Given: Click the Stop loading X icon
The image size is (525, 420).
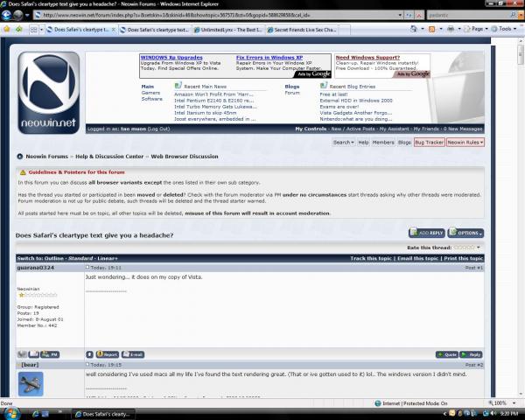Looking at the screenshot, I should pyautogui.click(x=419, y=15).
